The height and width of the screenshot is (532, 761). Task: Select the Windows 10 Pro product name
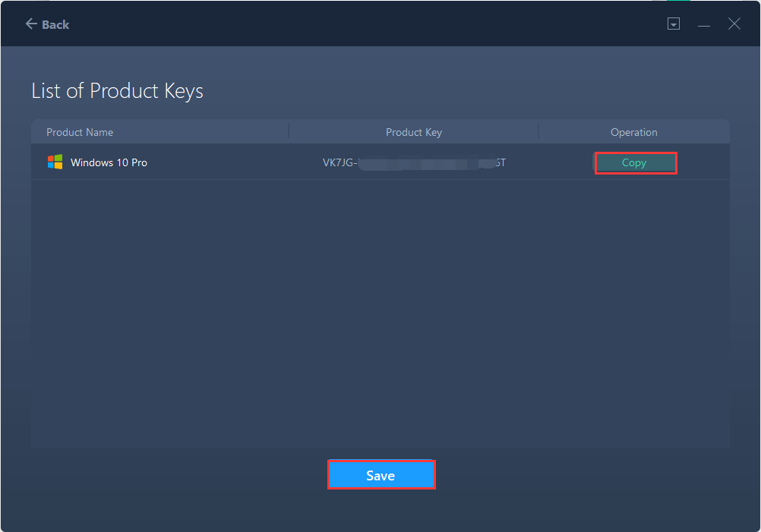pyautogui.click(x=109, y=162)
